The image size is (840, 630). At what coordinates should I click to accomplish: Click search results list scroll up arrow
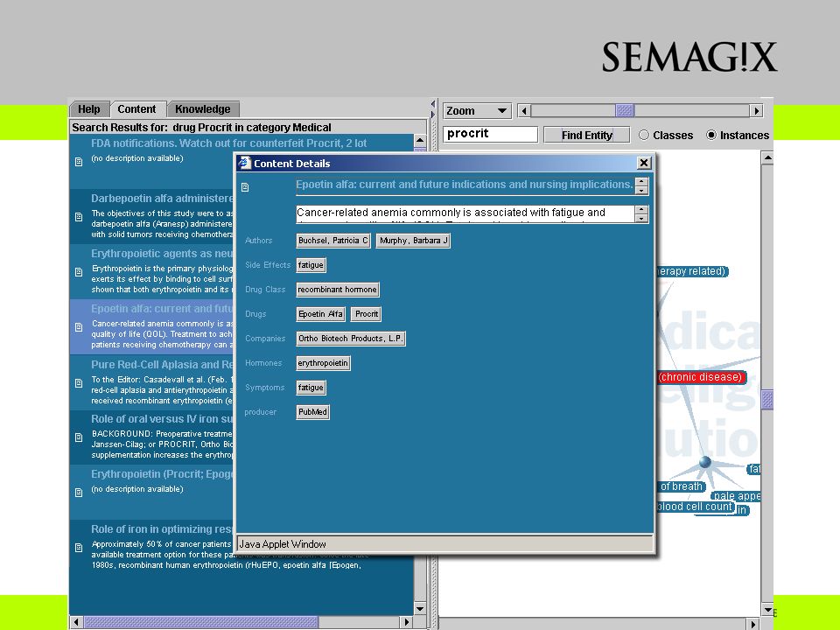[420, 140]
